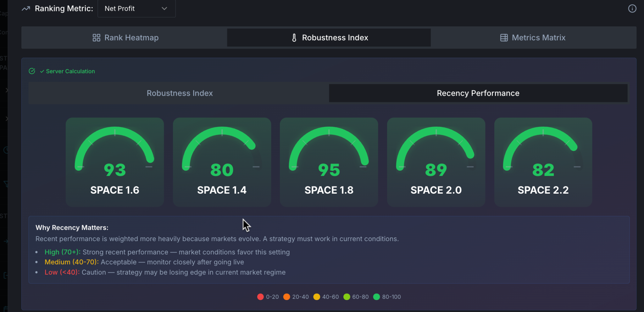Select the SPACE 1.6 gauge card

[115, 162]
